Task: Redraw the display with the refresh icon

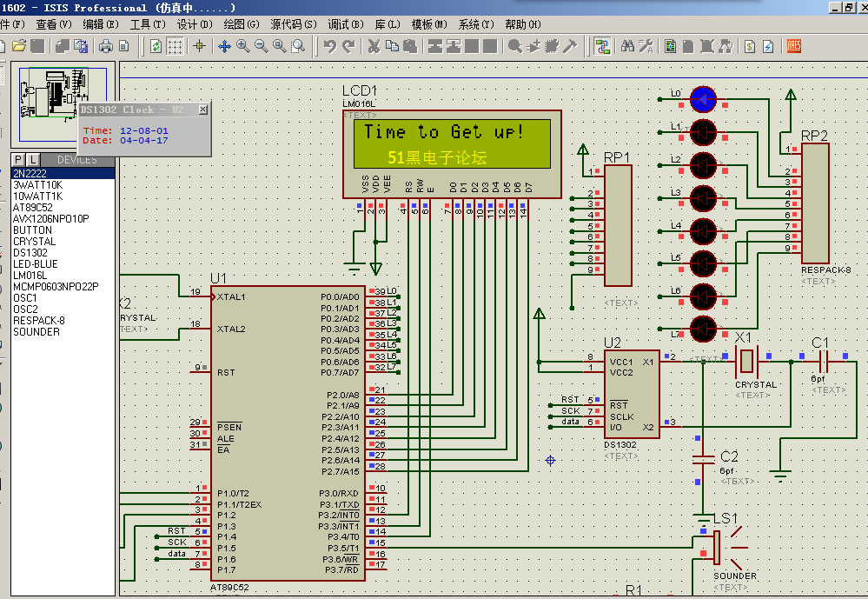Action: point(156,46)
